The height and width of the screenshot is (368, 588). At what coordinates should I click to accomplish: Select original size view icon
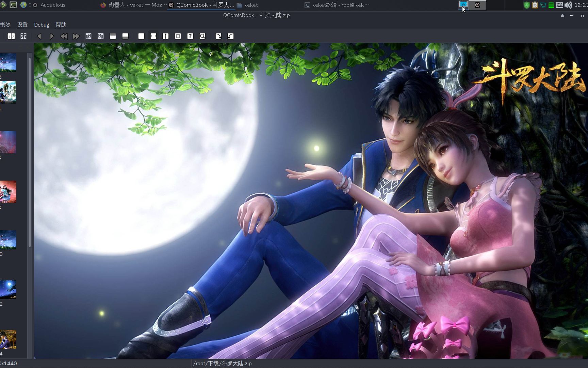(141, 36)
